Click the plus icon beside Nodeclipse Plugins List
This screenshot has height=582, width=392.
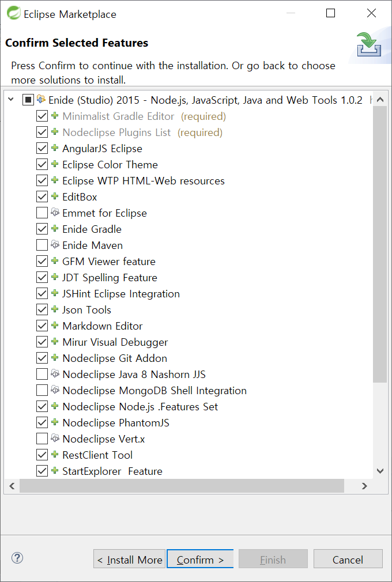pyautogui.click(x=55, y=131)
